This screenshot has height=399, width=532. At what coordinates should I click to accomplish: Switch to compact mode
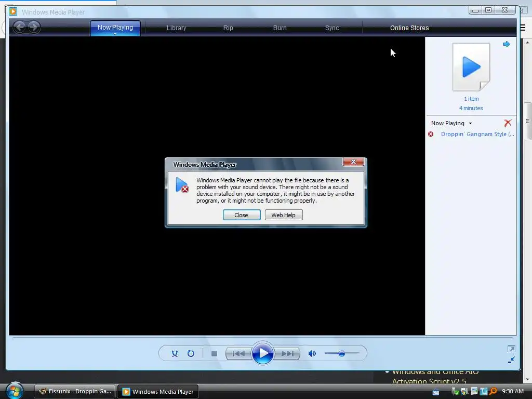511,360
